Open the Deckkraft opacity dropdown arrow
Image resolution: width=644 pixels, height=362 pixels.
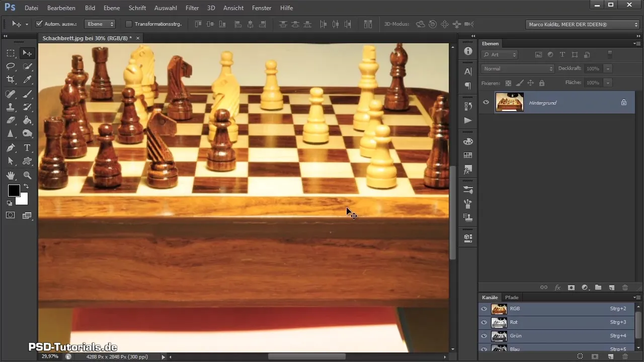[608, 68]
